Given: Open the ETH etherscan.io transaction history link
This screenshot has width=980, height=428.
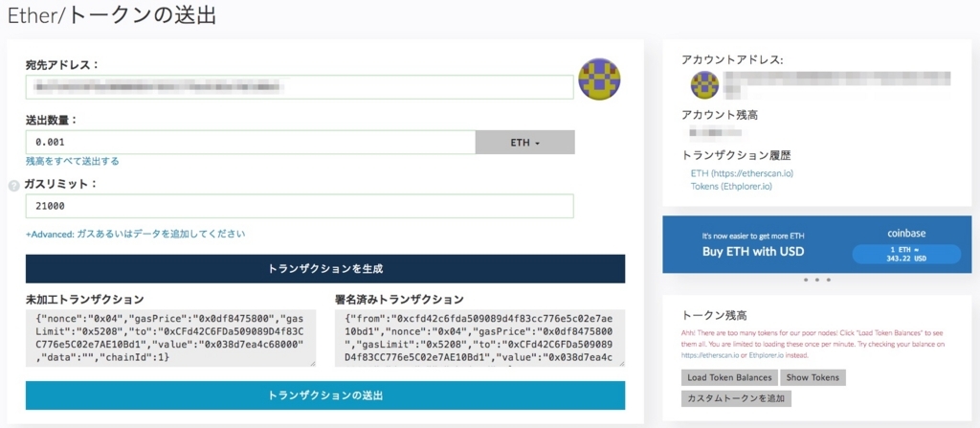Looking at the screenshot, I should [x=742, y=173].
